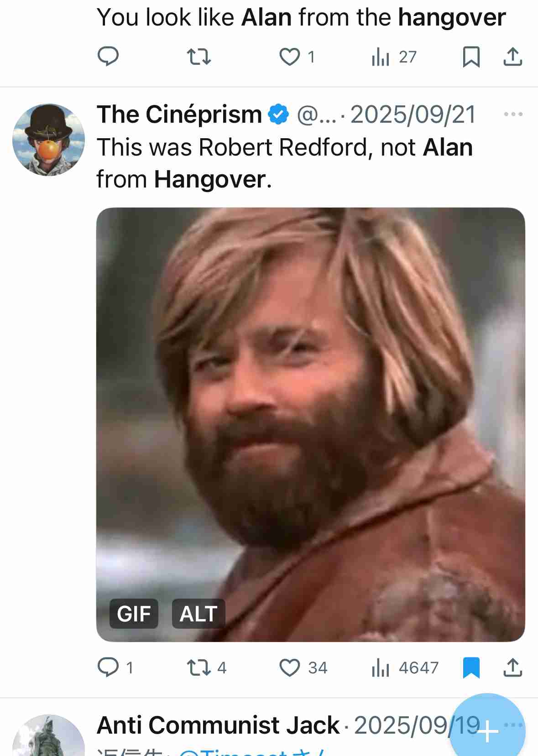Bookmark the Alan from the hangover tweet

[x=471, y=57]
